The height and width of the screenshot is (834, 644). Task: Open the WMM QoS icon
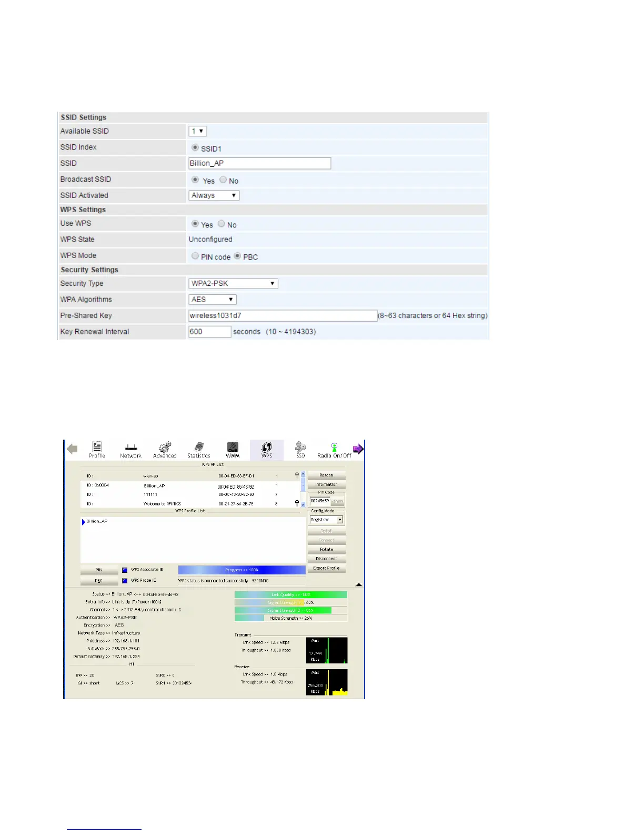233,449
